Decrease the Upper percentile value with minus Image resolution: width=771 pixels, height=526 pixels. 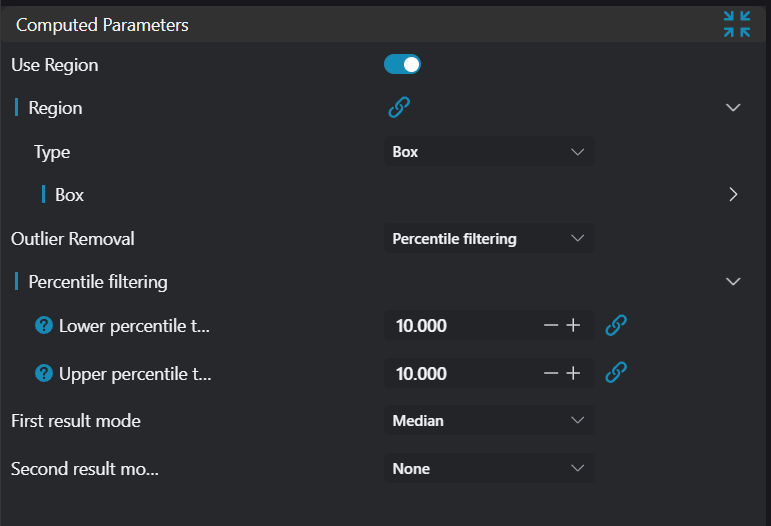pos(551,373)
